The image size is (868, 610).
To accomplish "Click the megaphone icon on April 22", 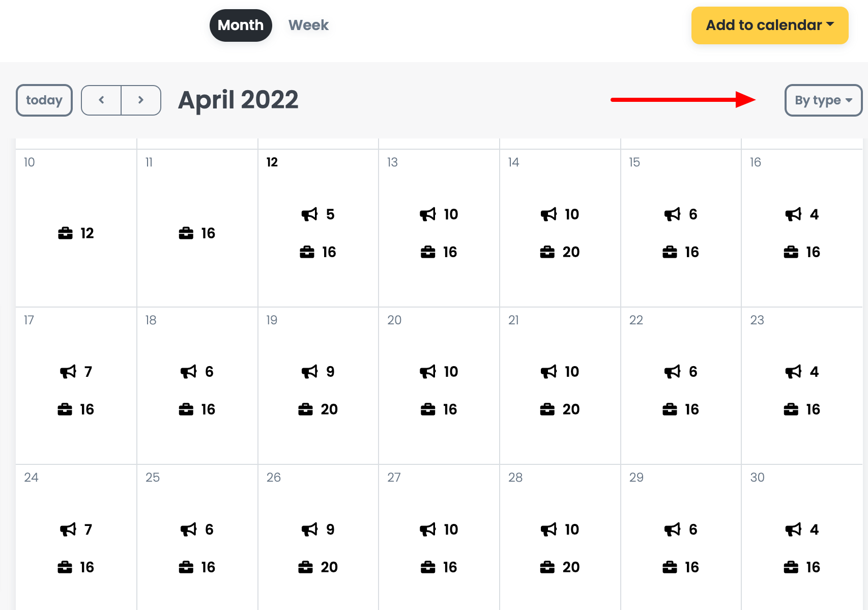I will (x=672, y=372).
